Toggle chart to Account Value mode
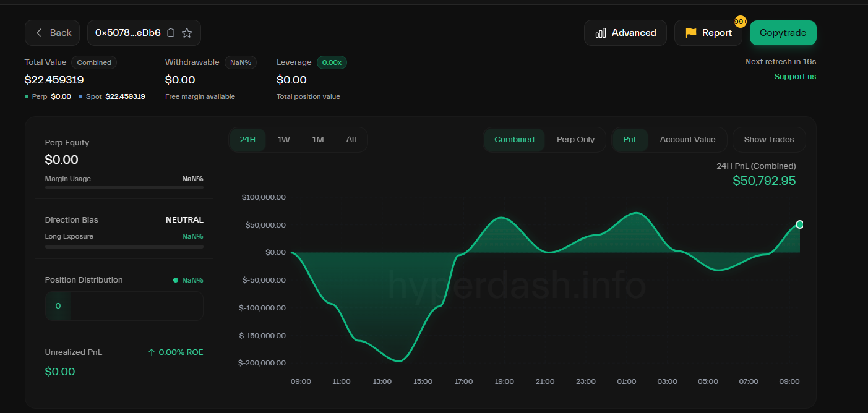 tap(687, 140)
